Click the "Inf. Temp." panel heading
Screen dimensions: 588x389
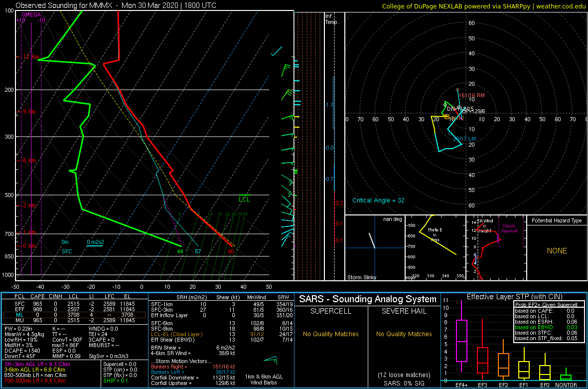coord(332,19)
